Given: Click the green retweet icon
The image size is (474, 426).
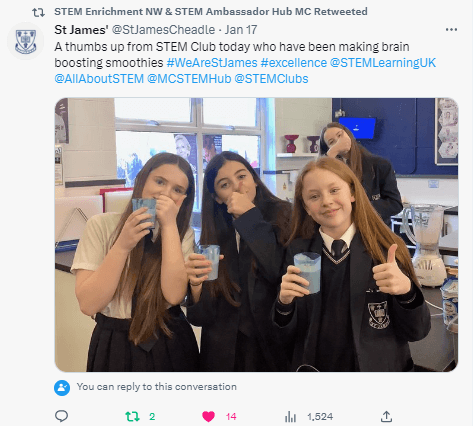Looking at the screenshot, I should tap(132, 416).
